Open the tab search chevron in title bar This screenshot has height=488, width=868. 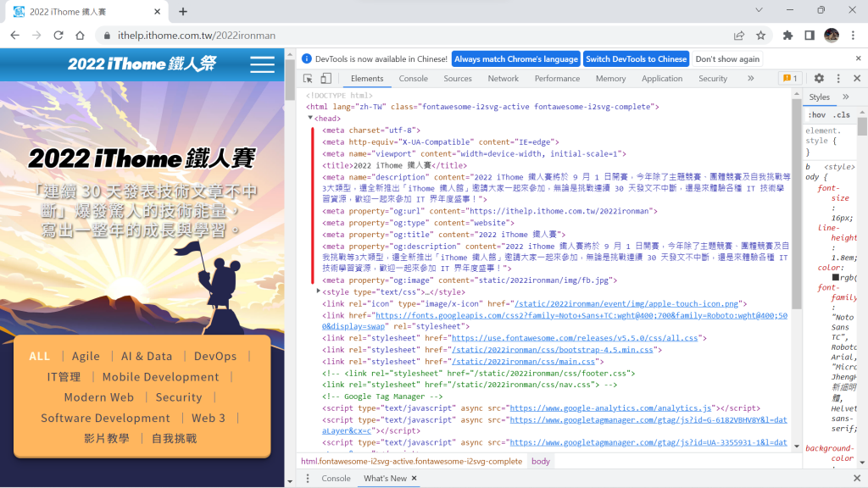click(x=759, y=10)
